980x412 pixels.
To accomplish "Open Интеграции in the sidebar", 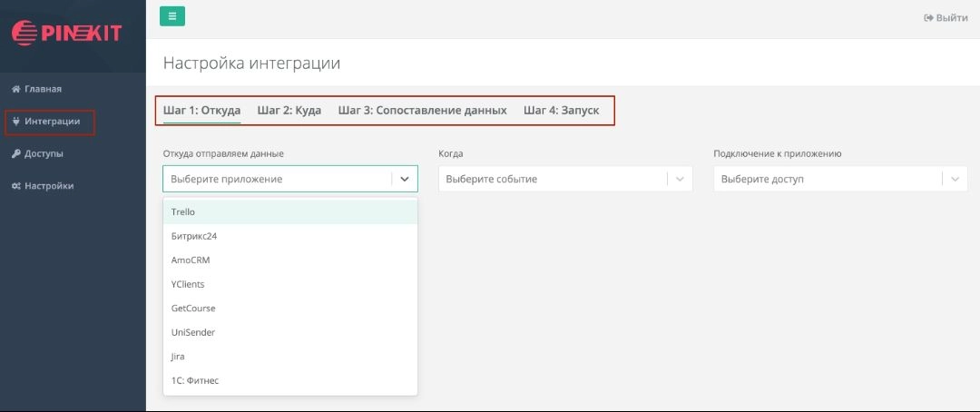I will tap(52, 122).
